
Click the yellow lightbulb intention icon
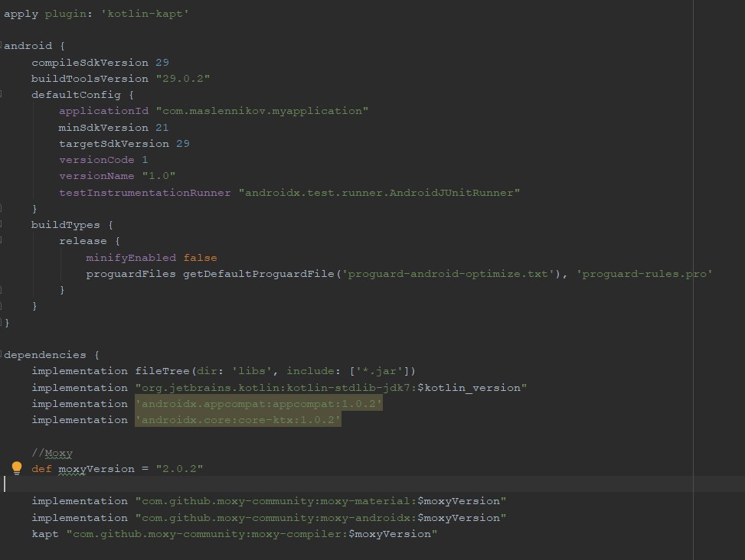(17, 468)
